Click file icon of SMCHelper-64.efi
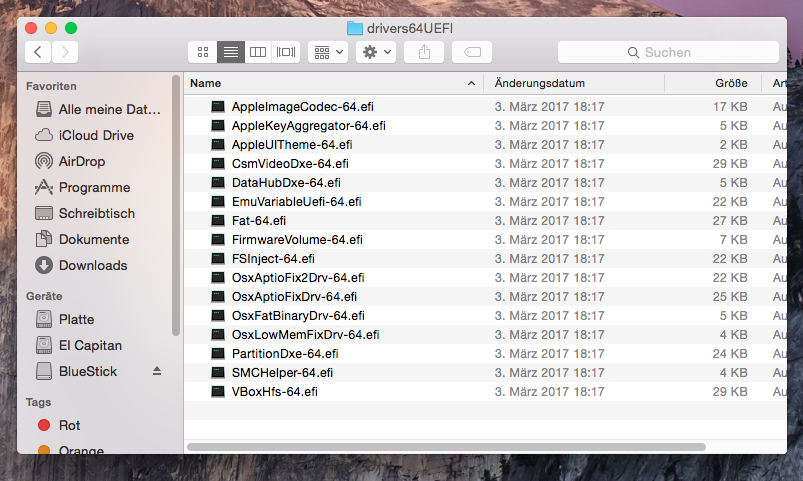Screen dimensions: 803x481 click(218, 372)
